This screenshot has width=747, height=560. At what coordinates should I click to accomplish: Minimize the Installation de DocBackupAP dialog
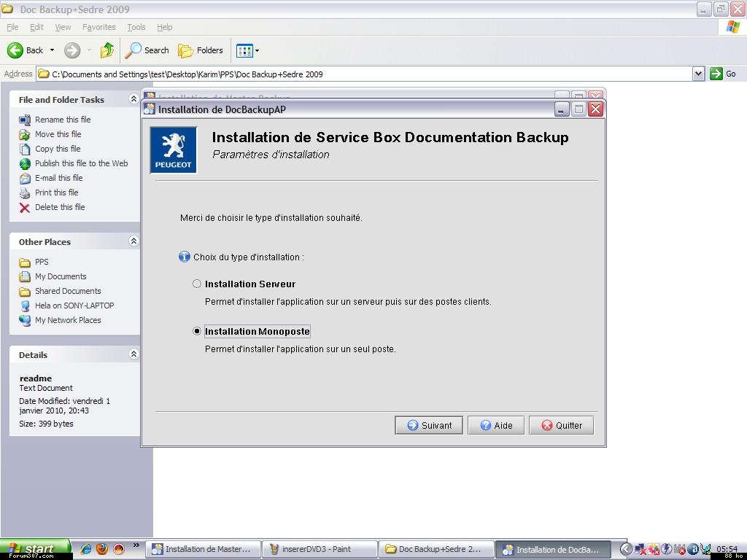pos(562,109)
